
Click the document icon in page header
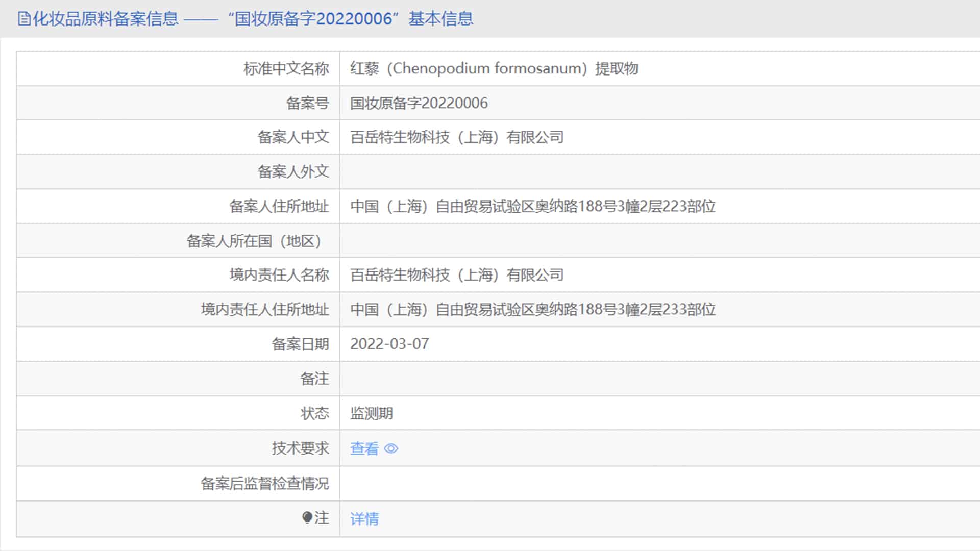(x=23, y=19)
